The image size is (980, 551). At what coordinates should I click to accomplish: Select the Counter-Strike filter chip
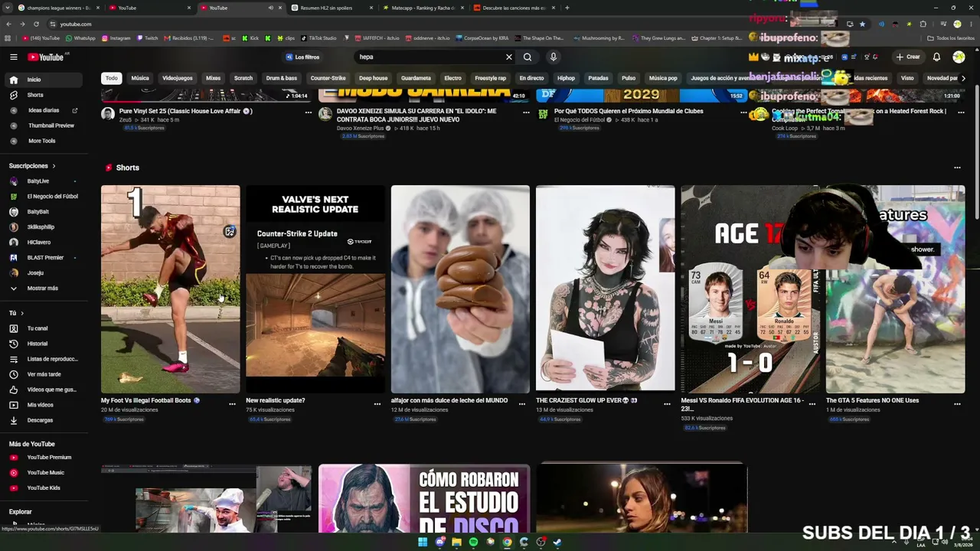point(328,78)
